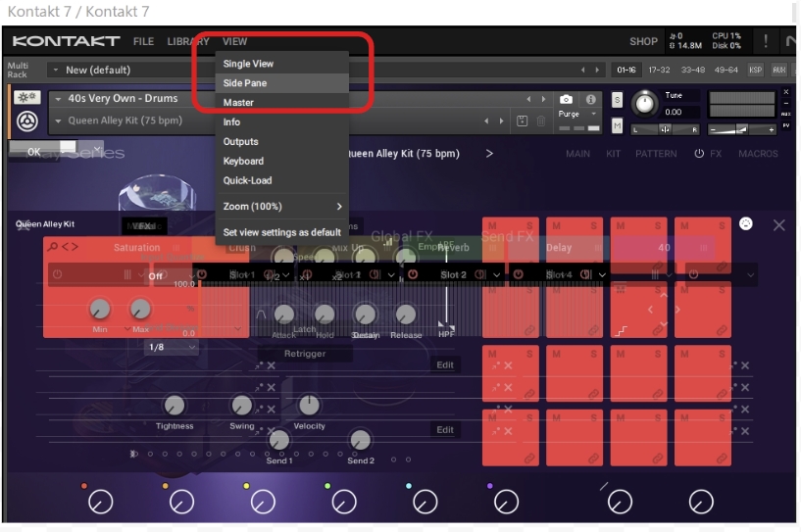Load previous snapshot of Queen Alley Kit
The image size is (801, 532).
point(486,121)
